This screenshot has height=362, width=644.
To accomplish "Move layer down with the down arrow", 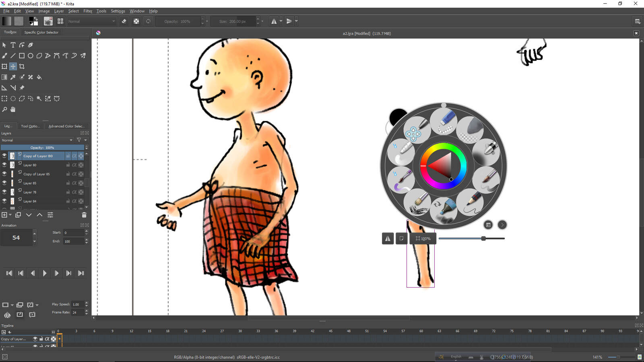I will (29, 215).
